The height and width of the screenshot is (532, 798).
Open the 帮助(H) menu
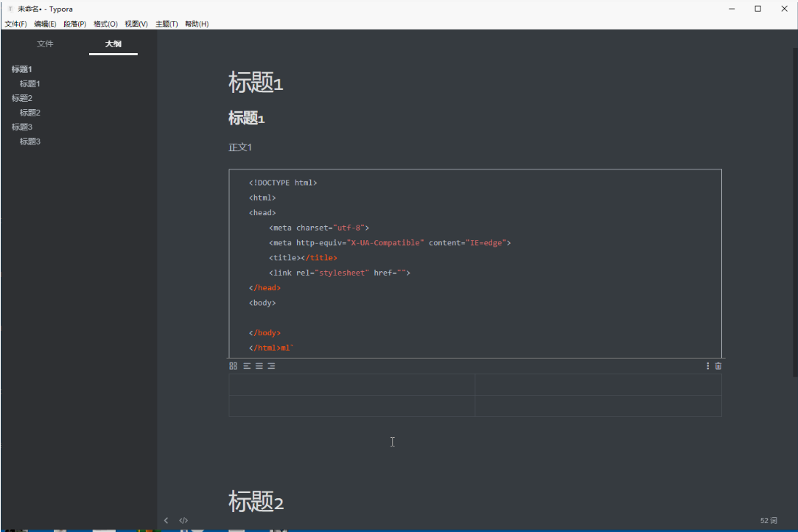(x=197, y=24)
